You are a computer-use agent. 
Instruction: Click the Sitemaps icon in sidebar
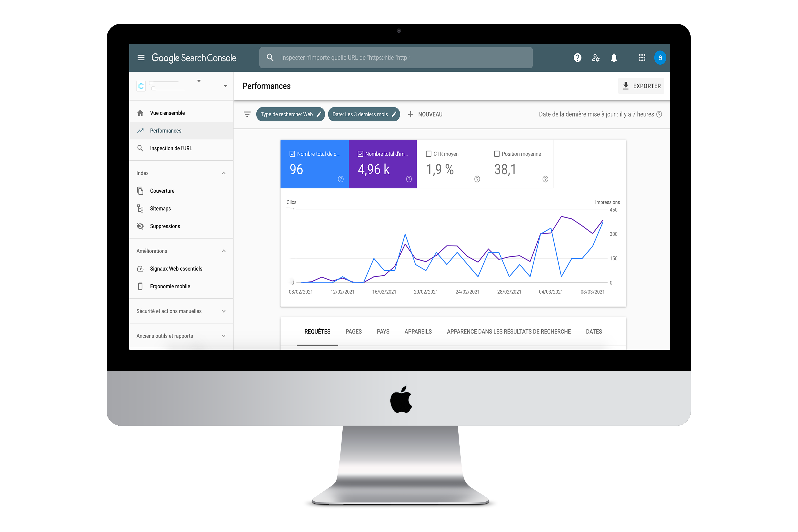141,208
